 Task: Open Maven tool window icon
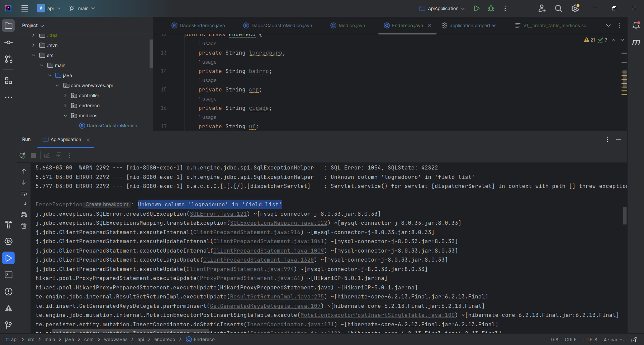click(636, 42)
